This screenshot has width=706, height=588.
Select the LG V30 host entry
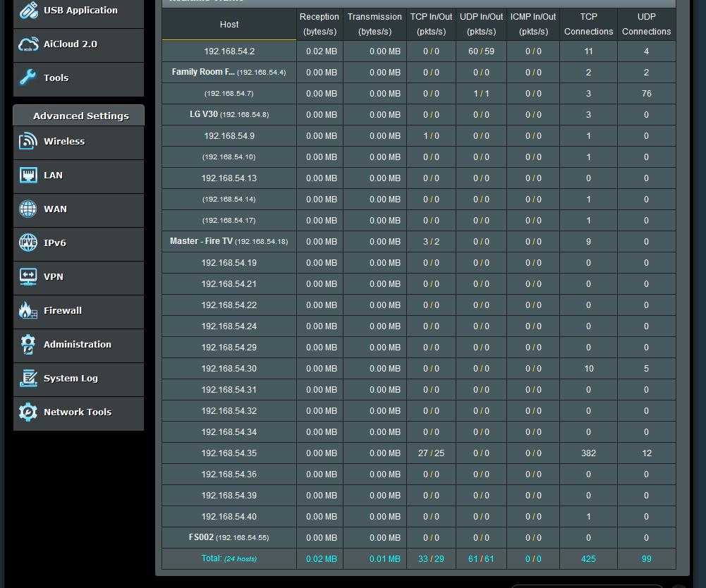229,114
